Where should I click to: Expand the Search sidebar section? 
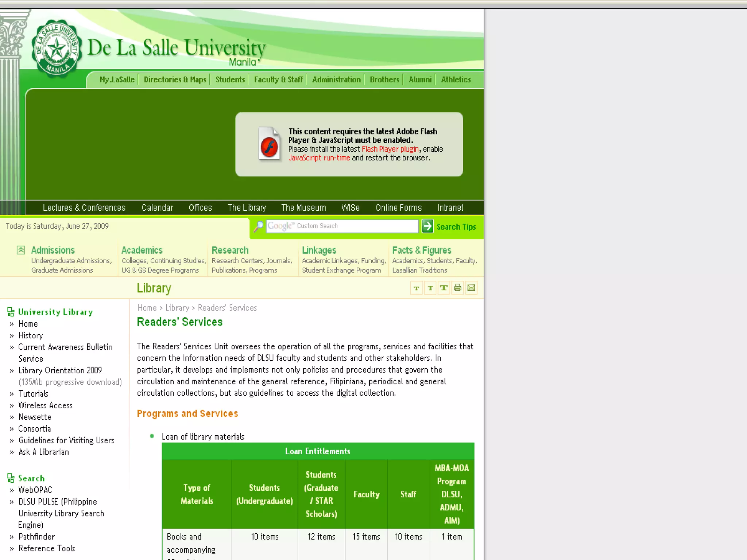[11, 478]
